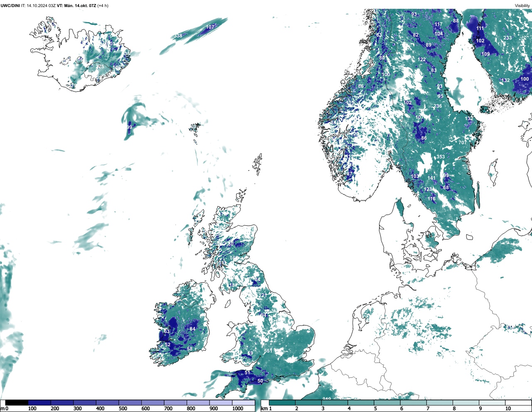Click the '88' value in far northern Sweden
Viewport: 532px width, 412px height.
tap(456, 21)
